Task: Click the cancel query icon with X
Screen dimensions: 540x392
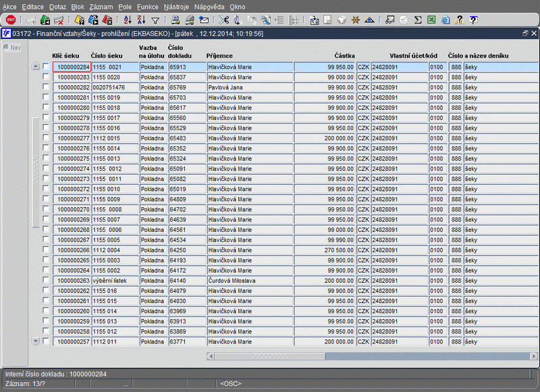Action: pos(107,20)
